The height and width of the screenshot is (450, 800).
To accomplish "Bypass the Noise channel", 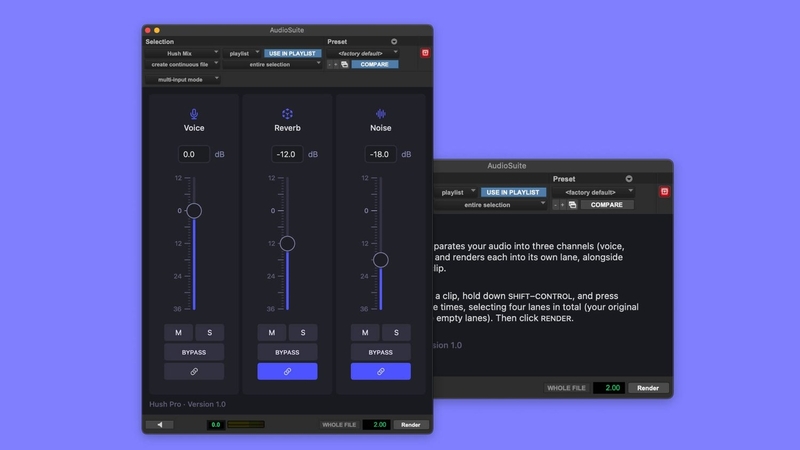I will pos(381,352).
